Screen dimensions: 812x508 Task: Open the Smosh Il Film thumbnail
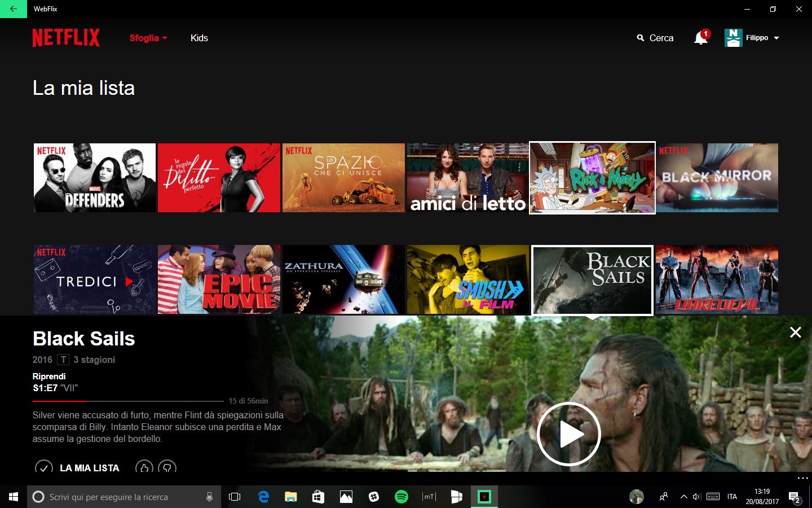coord(468,279)
